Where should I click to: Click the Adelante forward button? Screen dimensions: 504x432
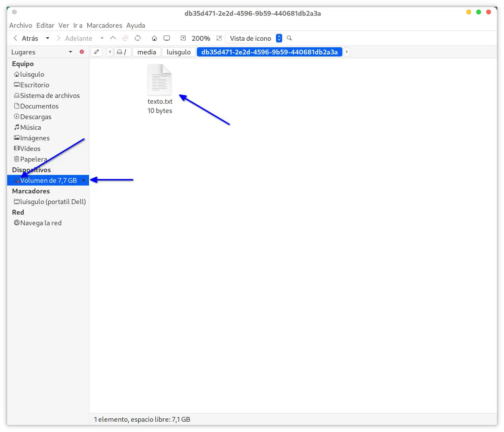(74, 38)
